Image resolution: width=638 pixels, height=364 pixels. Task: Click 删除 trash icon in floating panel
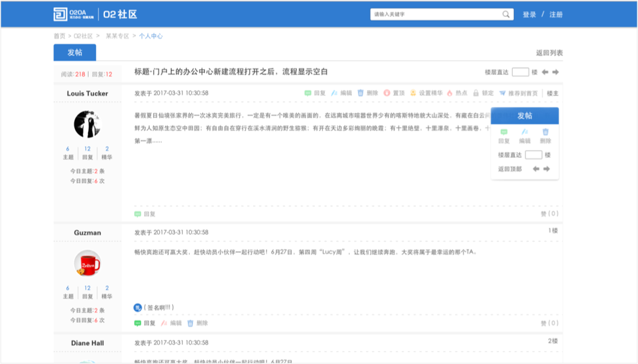click(x=545, y=132)
